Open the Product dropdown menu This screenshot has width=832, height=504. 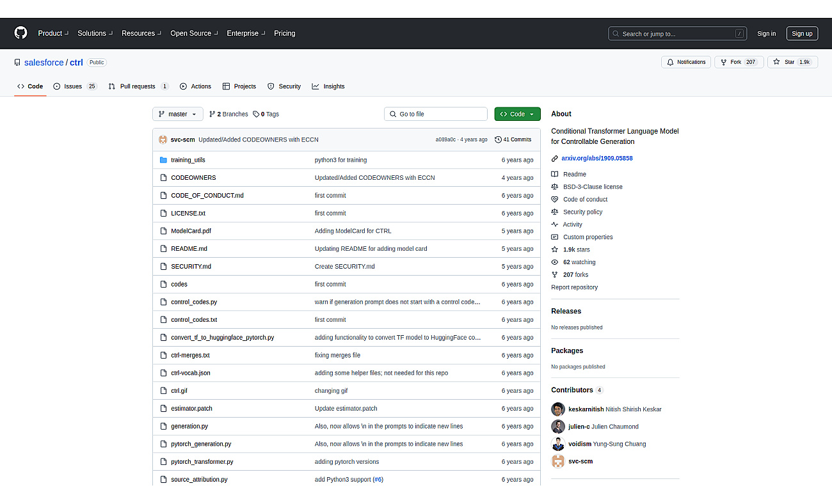(x=52, y=33)
